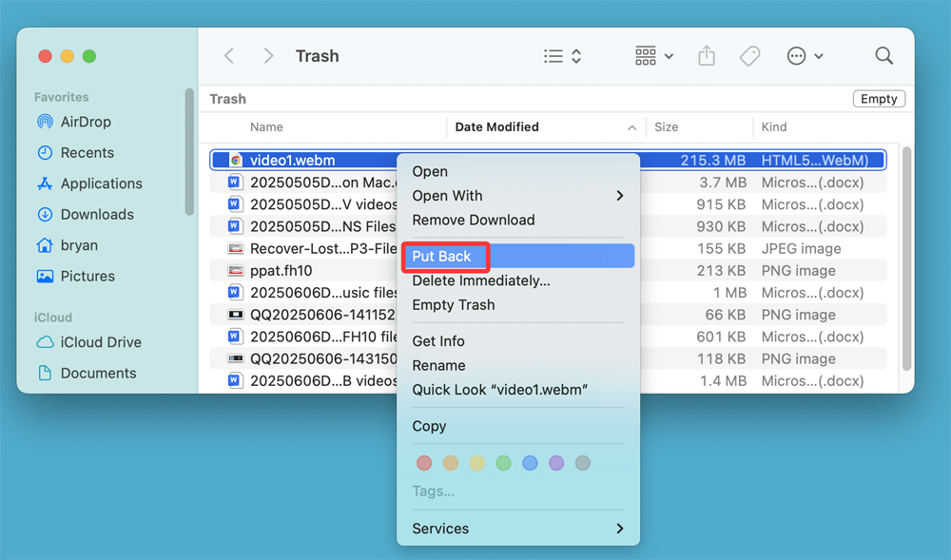Apply the red tag color swatch
This screenshot has width=951, height=560.
pyautogui.click(x=424, y=463)
